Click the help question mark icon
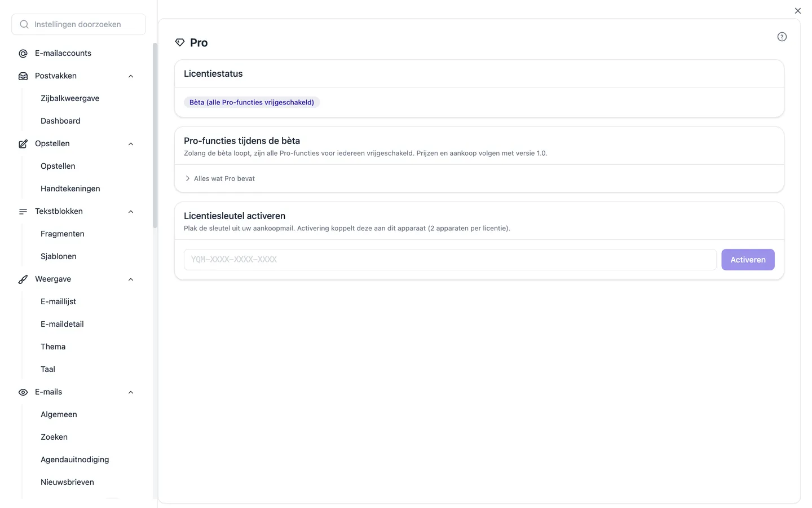 click(782, 37)
